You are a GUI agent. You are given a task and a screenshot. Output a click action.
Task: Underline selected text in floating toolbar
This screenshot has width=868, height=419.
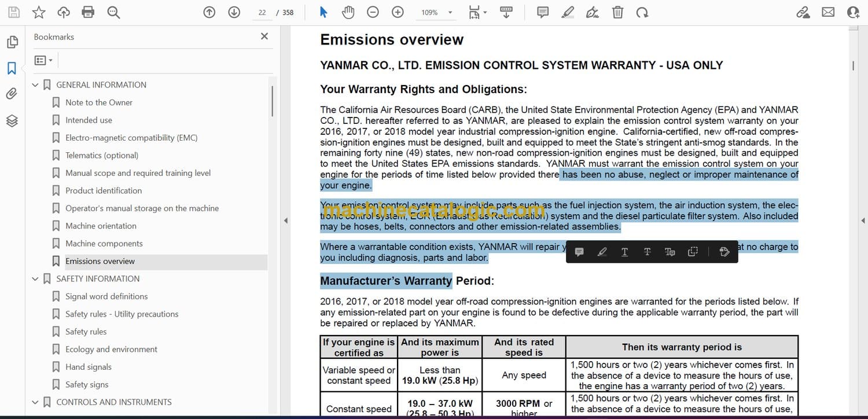(x=624, y=252)
